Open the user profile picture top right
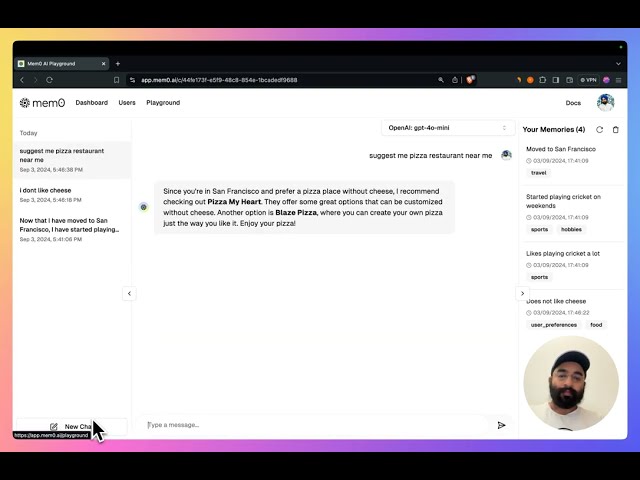This screenshot has height=480, width=640. pyautogui.click(x=605, y=102)
